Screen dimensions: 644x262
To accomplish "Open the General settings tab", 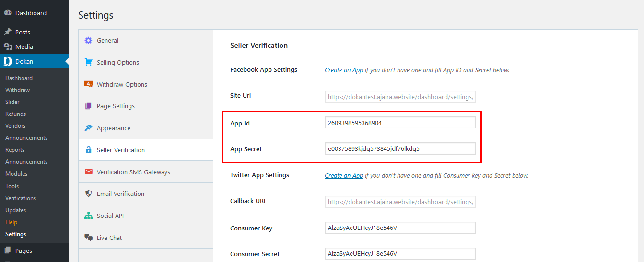I will (x=146, y=40).
